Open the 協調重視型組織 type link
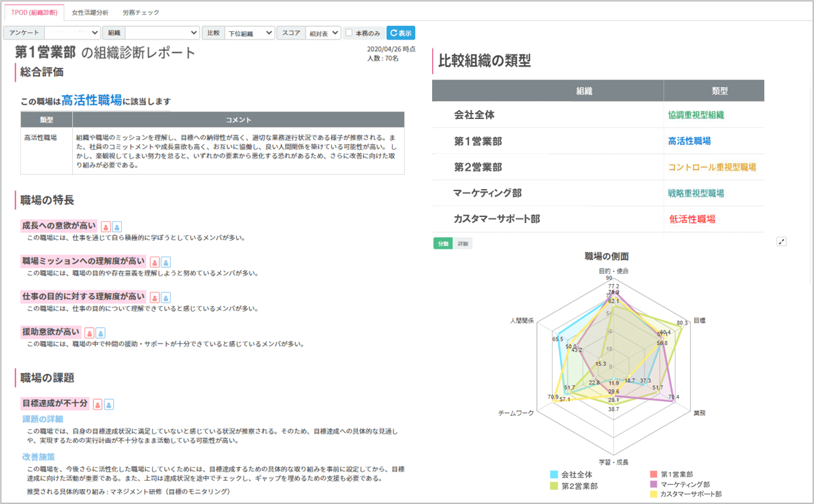Image resolution: width=814 pixels, height=504 pixels. [x=696, y=115]
